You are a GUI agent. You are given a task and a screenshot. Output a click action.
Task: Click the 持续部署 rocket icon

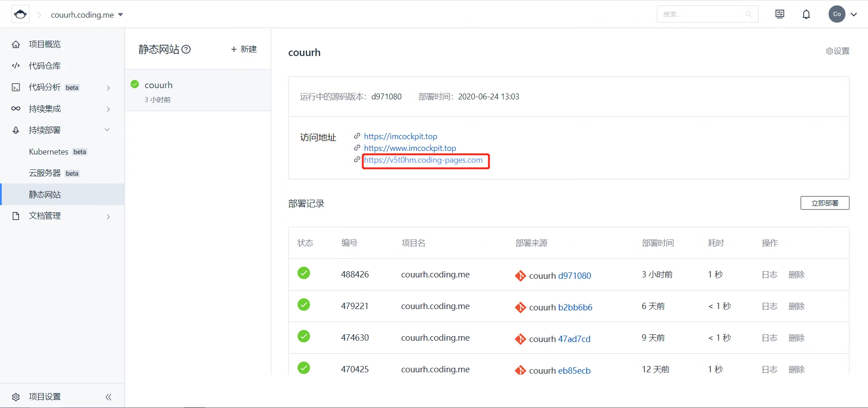[x=16, y=130]
